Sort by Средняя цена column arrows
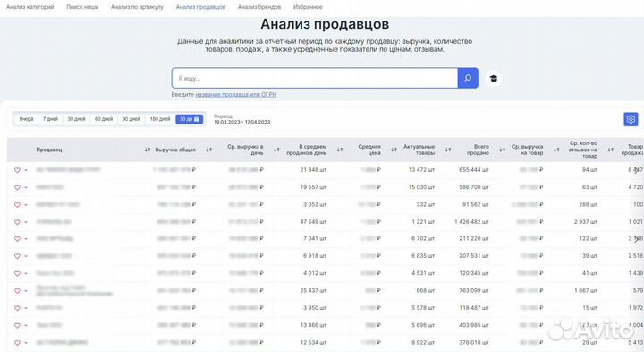This screenshot has width=644, height=352. 394,150
